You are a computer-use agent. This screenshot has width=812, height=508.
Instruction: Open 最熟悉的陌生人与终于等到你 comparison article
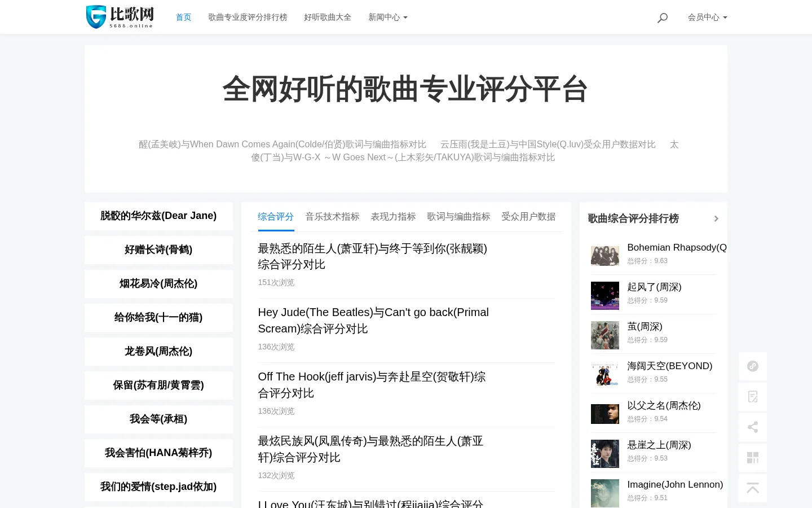point(373,257)
